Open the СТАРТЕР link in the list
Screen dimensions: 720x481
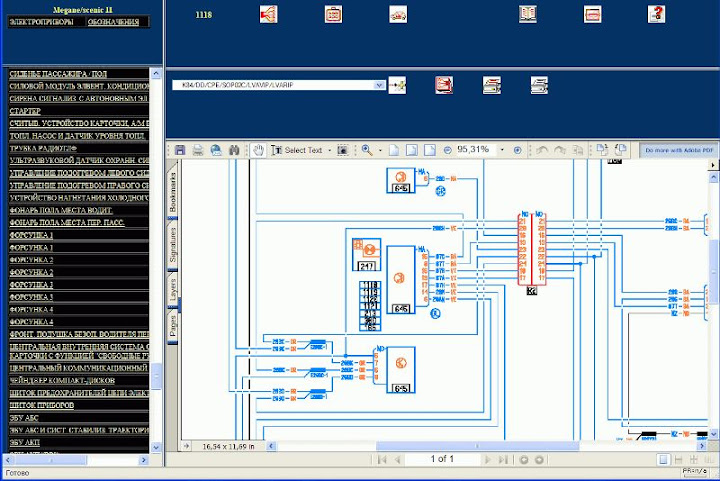(x=25, y=111)
